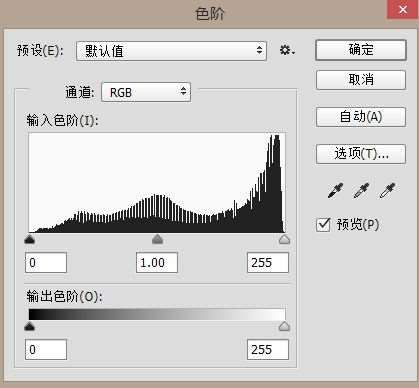The width and height of the screenshot is (419, 388).
Task: Select the white point eyedropper
Action: [387, 191]
